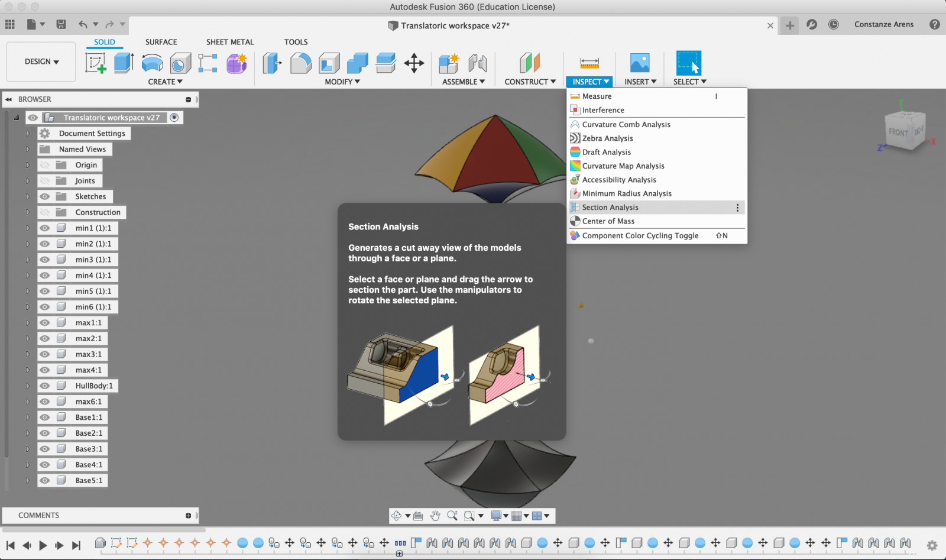The height and width of the screenshot is (560, 946).
Task: Open the DESIGN workspace dropdown
Action: tap(41, 61)
